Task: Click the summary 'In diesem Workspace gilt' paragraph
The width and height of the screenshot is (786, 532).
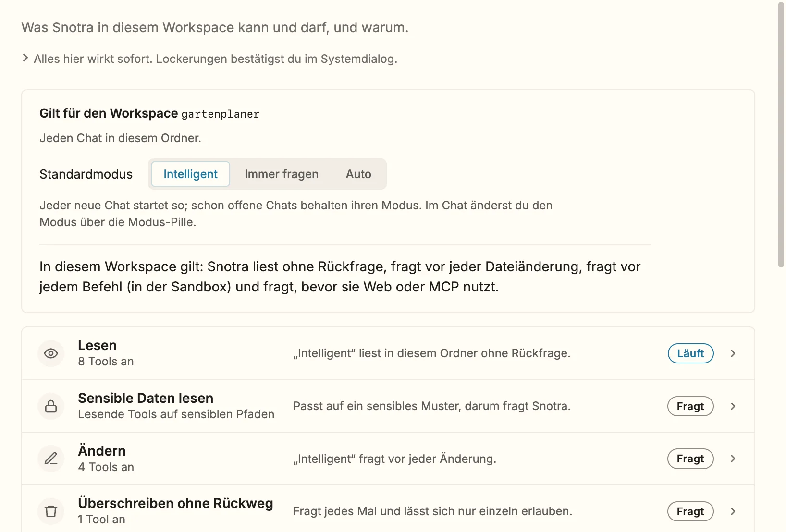Action: (340, 277)
